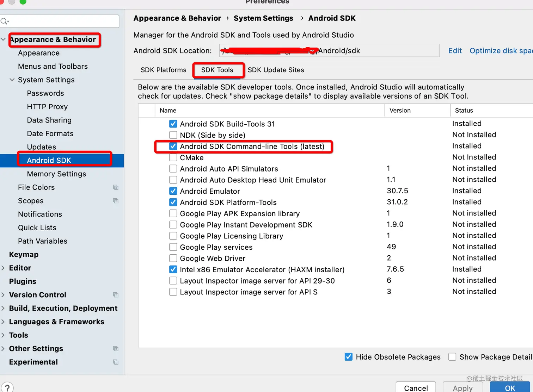The width and height of the screenshot is (533, 392).
Task: Open the Appearance settings page
Action: coord(39,53)
